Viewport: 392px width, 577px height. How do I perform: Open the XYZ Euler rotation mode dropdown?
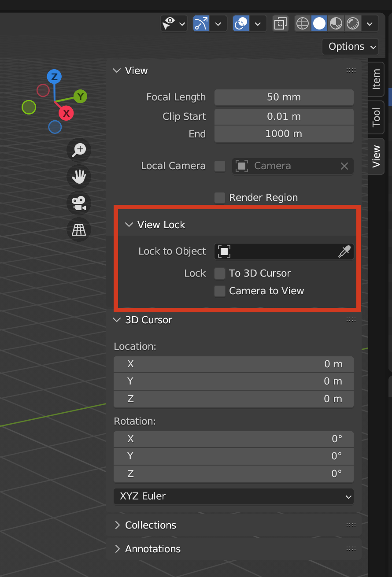click(x=233, y=496)
